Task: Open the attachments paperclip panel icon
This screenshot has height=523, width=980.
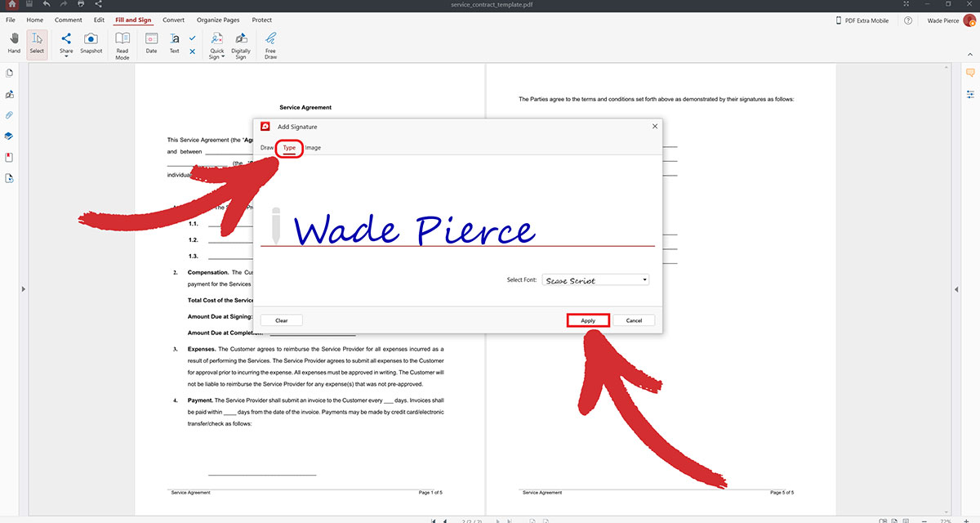Action: [x=9, y=114]
